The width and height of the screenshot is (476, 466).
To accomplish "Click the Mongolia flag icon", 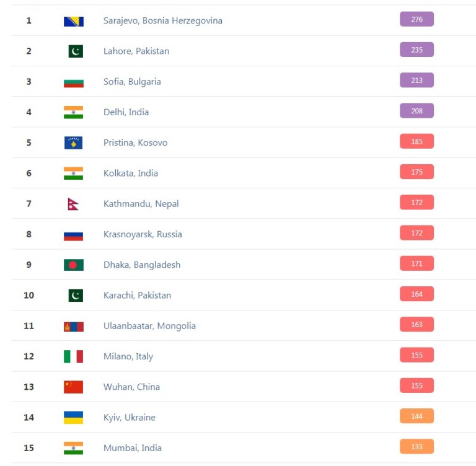I will tap(73, 326).
